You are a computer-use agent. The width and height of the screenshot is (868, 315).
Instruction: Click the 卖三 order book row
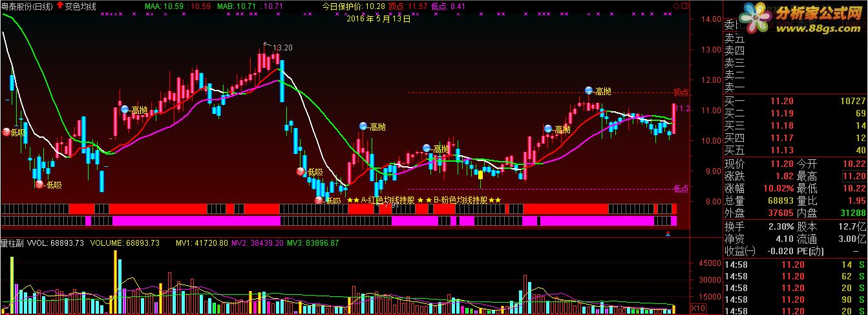(x=795, y=63)
